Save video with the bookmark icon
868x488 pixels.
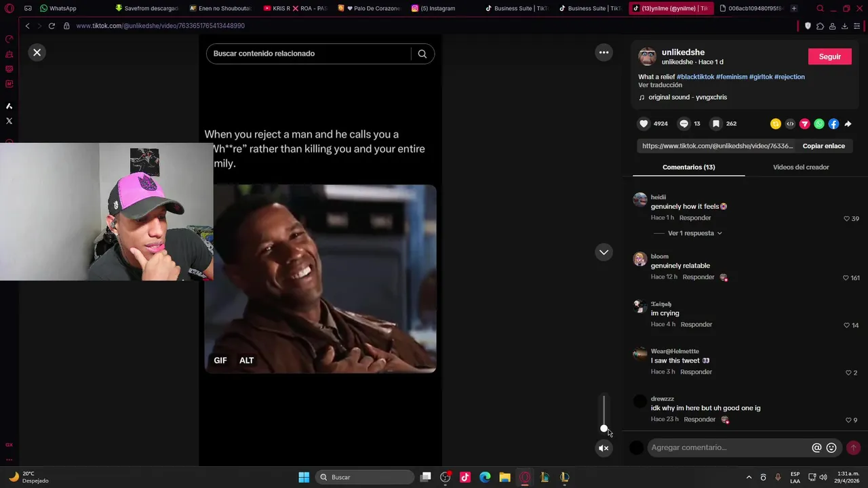(715, 123)
